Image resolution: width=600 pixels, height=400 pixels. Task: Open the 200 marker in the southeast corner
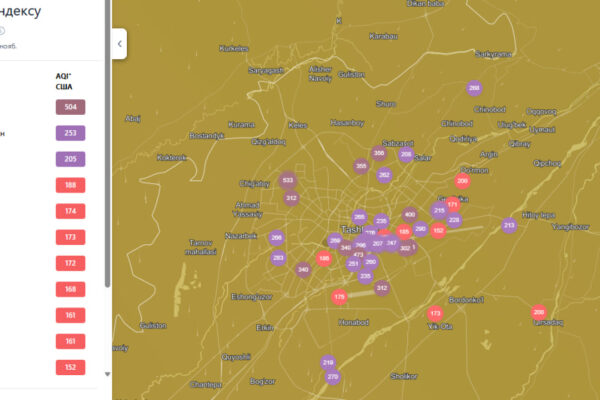[539, 312]
